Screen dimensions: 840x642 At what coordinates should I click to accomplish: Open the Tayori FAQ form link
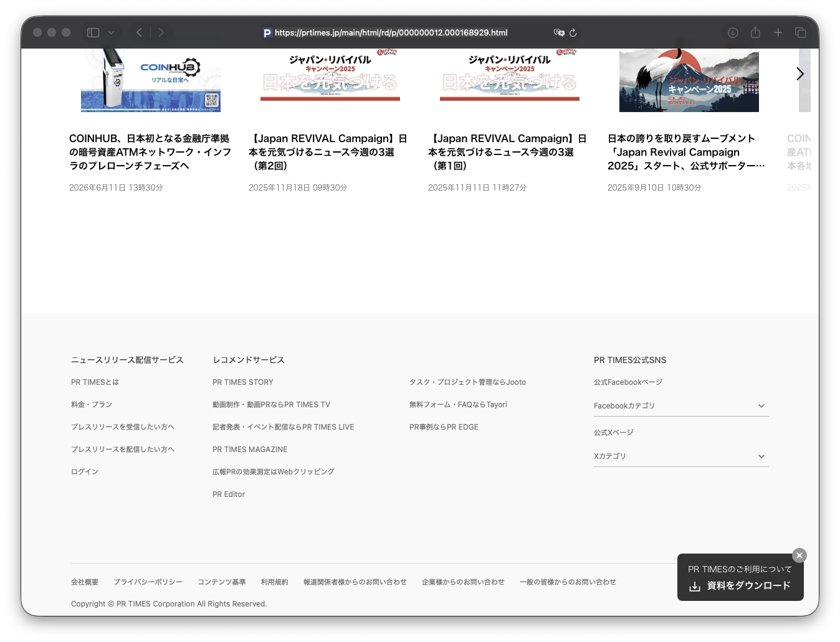[458, 405]
